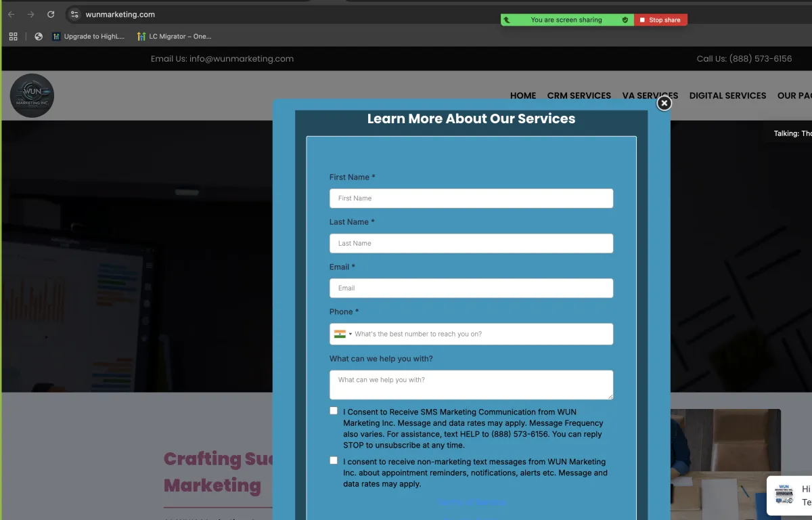Click the 'What can we help you with' textarea
Screen dimensions: 812x520
(472, 385)
